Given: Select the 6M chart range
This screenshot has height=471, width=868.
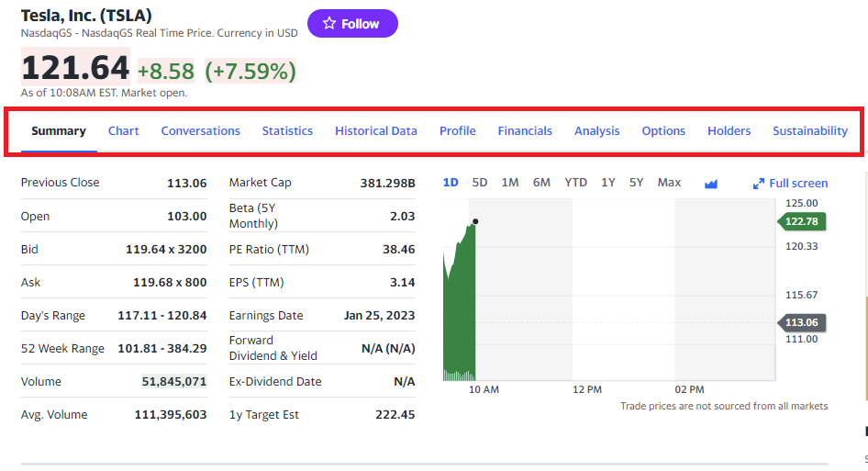Looking at the screenshot, I should point(541,183).
